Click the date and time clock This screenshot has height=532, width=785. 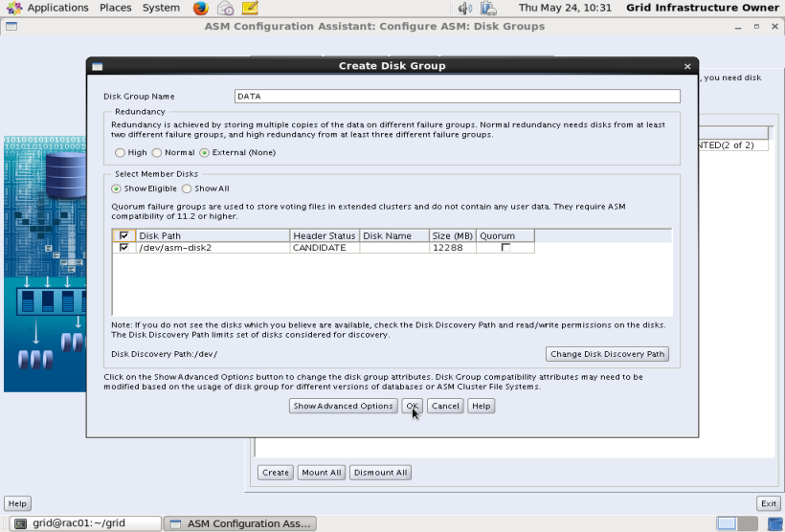point(565,8)
